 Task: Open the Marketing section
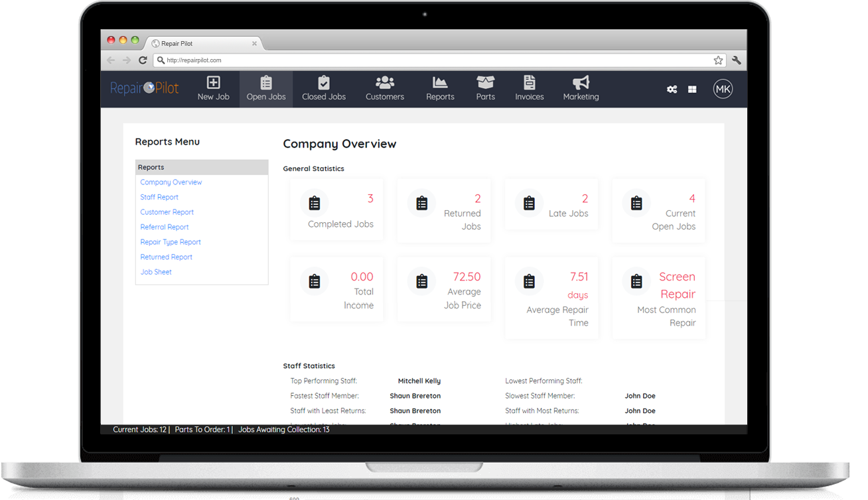pyautogui.click(x=581, y=89)
